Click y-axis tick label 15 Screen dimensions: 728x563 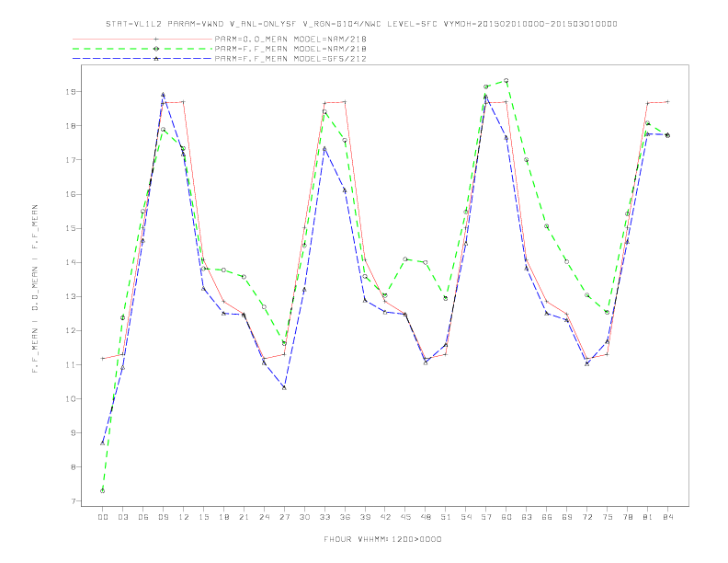point(71,228)
